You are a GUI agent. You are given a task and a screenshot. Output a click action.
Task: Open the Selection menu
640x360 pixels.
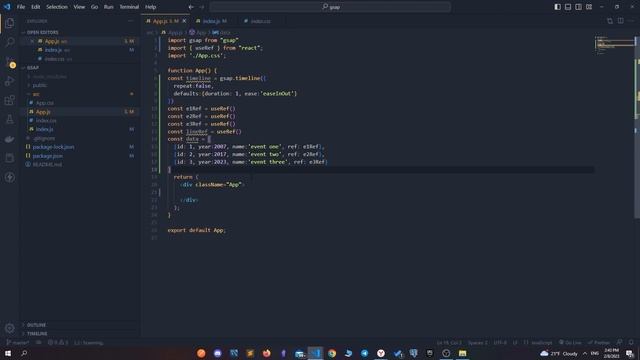click(57, 7)
